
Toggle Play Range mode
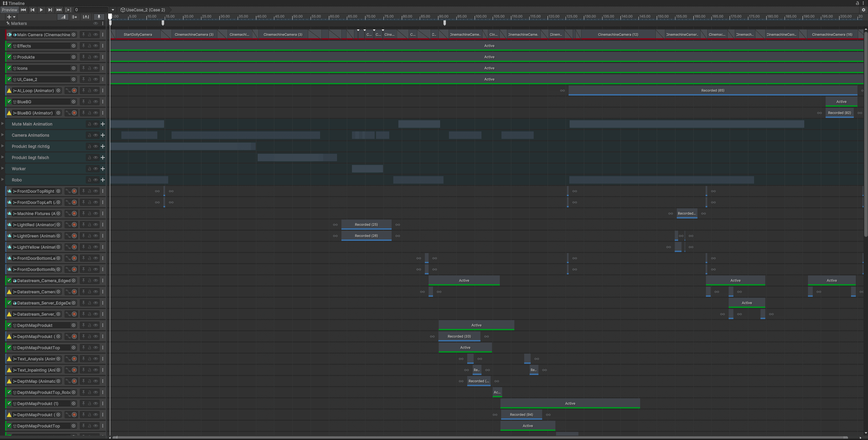(68, 10)
